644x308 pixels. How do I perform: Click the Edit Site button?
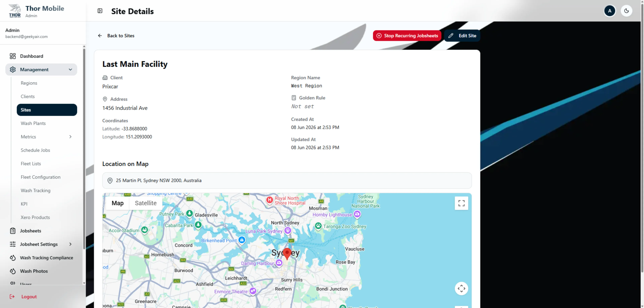(x=462, y=36)
